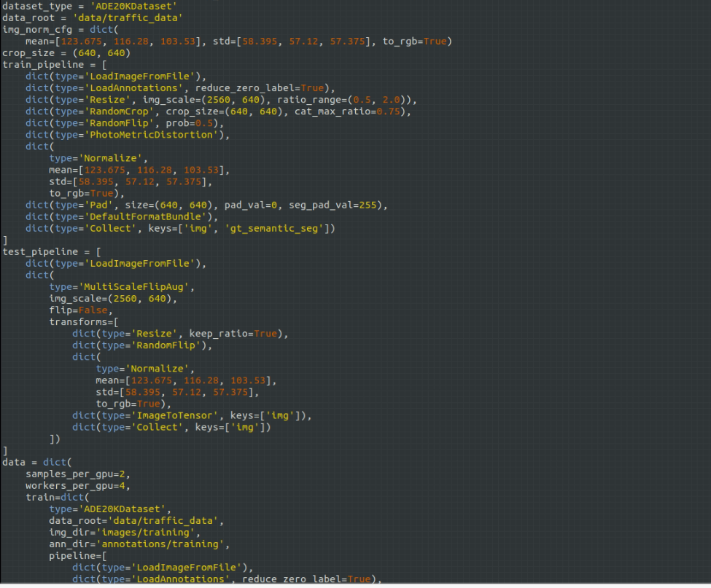Click the line data_root = 'data/traffic_data' at top
This screenshot has height=588, width=711.
pyautogui.click(x=92, y=18)
